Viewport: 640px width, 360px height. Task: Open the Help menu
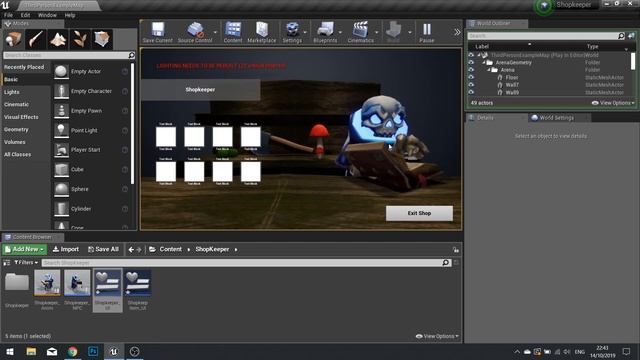pyautogui.click(x=70, y=15)
